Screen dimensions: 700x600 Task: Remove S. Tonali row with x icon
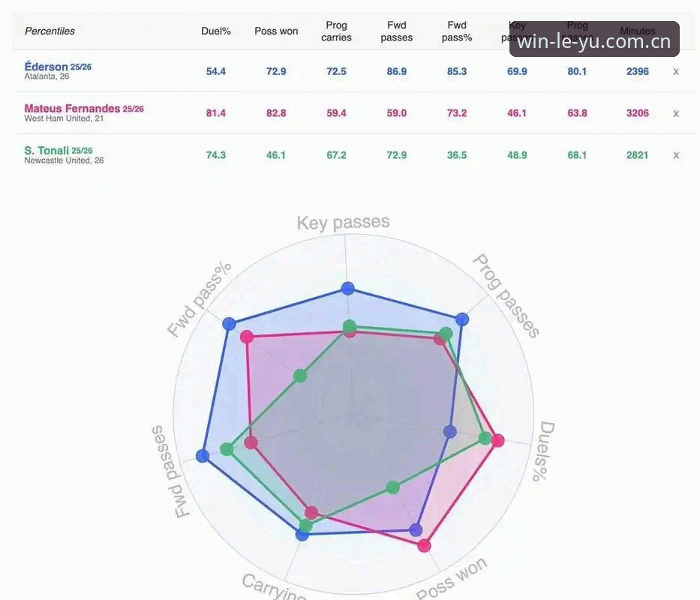pos(676,155)
